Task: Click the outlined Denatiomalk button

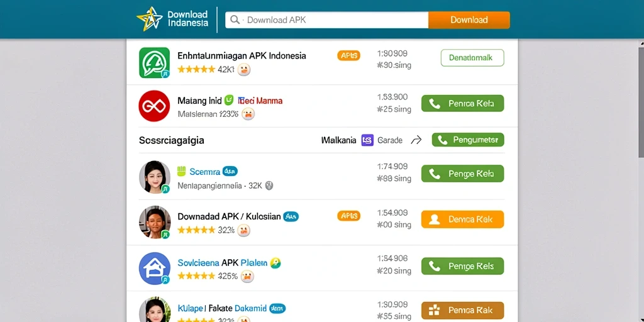Action: click(x=472, y=58)
